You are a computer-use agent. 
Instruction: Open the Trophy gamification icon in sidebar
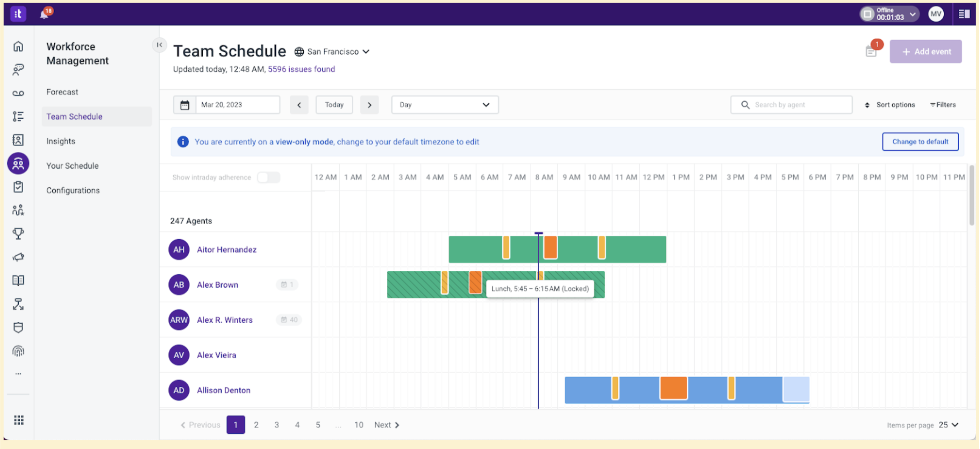tap(18, 233)
